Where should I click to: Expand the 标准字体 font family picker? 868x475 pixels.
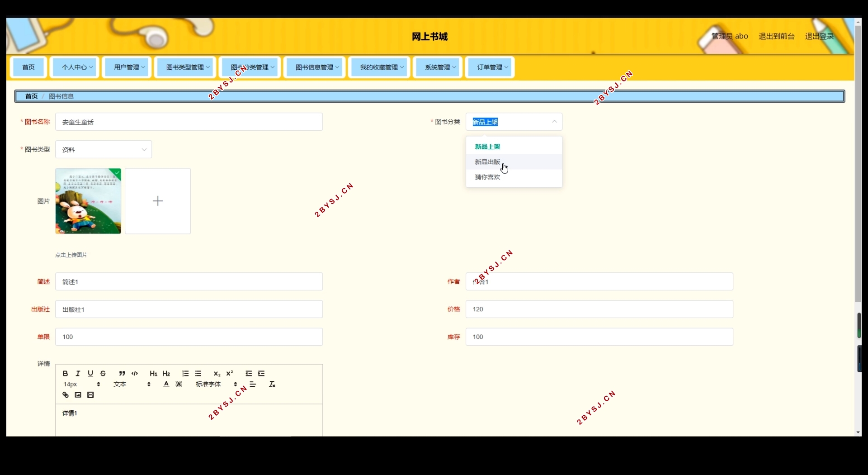(x=216, y=384)
